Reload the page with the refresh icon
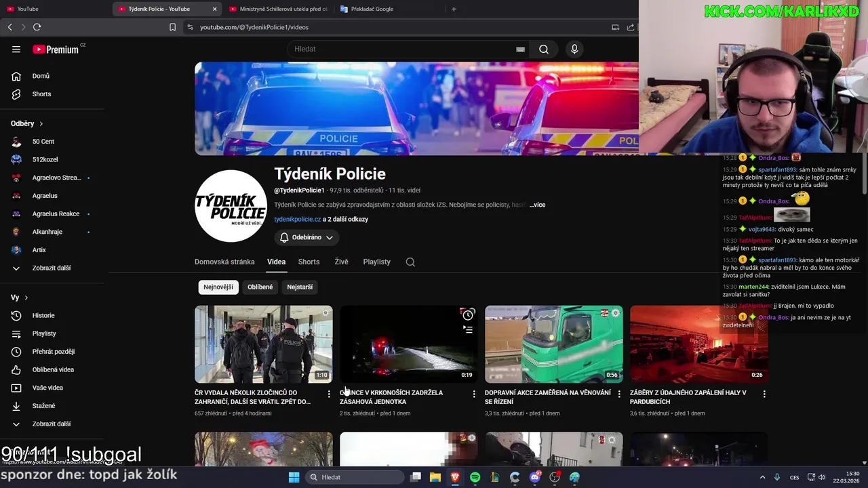 [37, 27]
